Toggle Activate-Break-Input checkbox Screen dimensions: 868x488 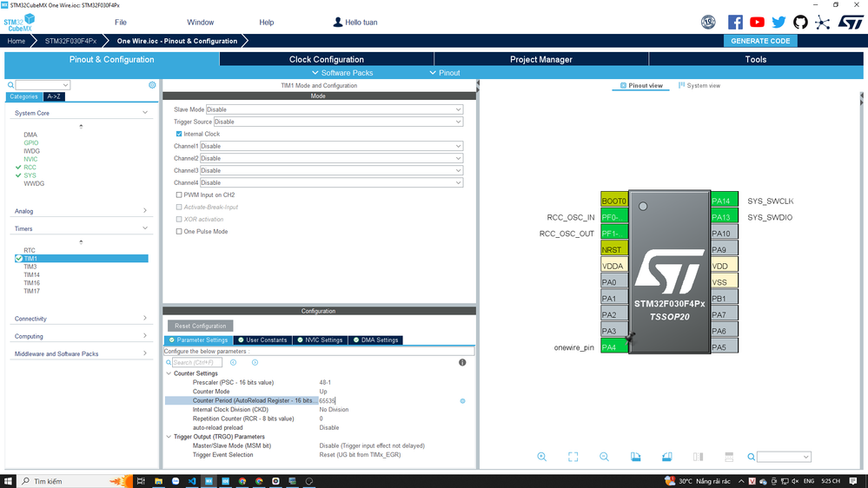point(179,207)
